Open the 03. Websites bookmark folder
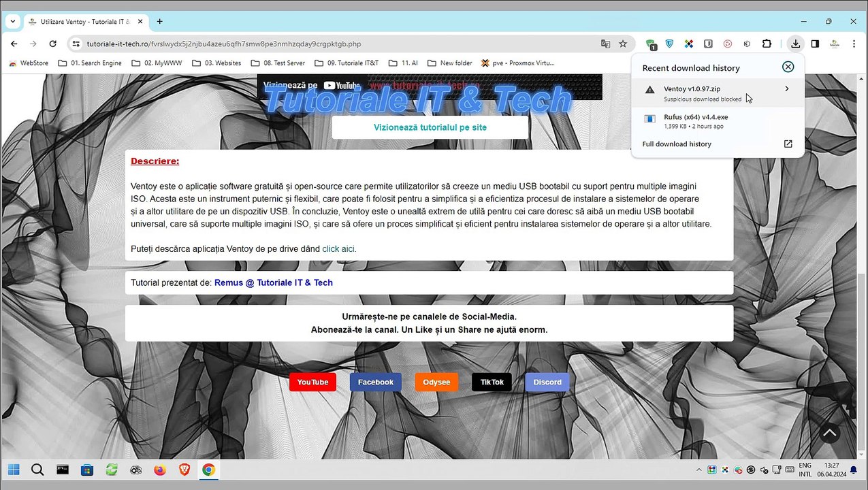868x490 pixels. point(216,63)
